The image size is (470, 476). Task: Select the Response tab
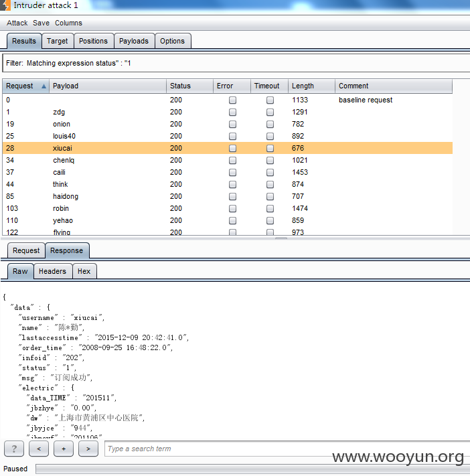tap(67, 251)
